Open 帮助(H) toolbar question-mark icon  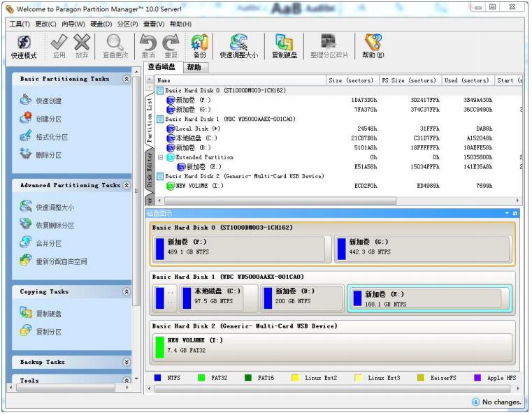click(x=373, y=47)
